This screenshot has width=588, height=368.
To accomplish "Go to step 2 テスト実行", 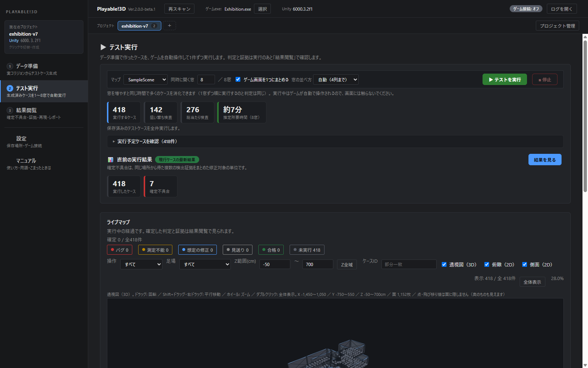I will point(44,91).
